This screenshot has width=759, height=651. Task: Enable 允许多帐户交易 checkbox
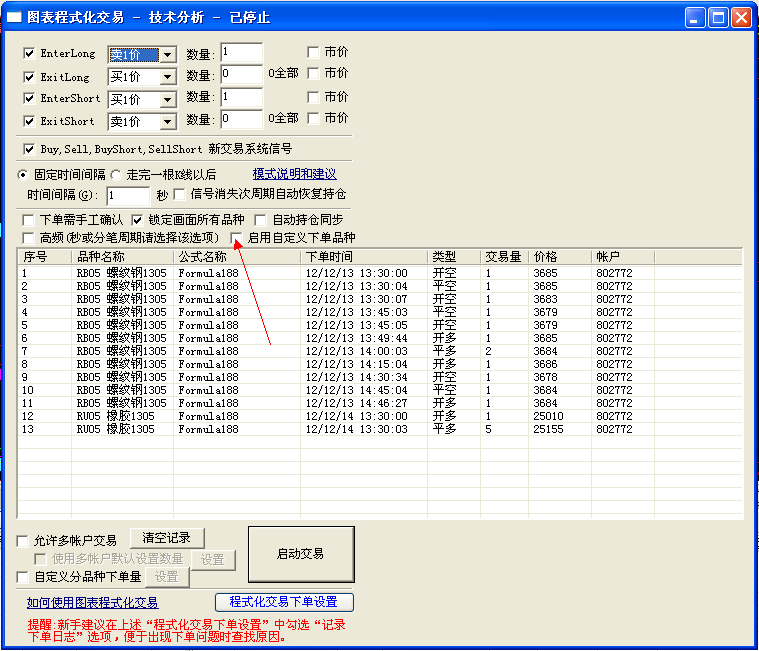click(23, 541)
